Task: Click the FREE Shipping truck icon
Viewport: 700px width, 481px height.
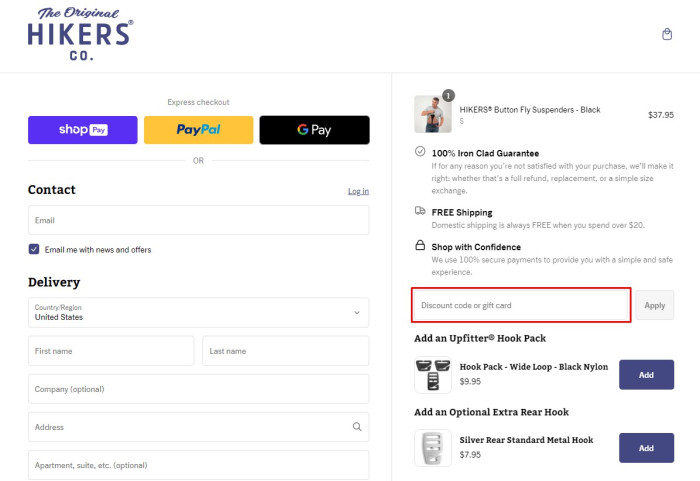Action: [420, 211]
